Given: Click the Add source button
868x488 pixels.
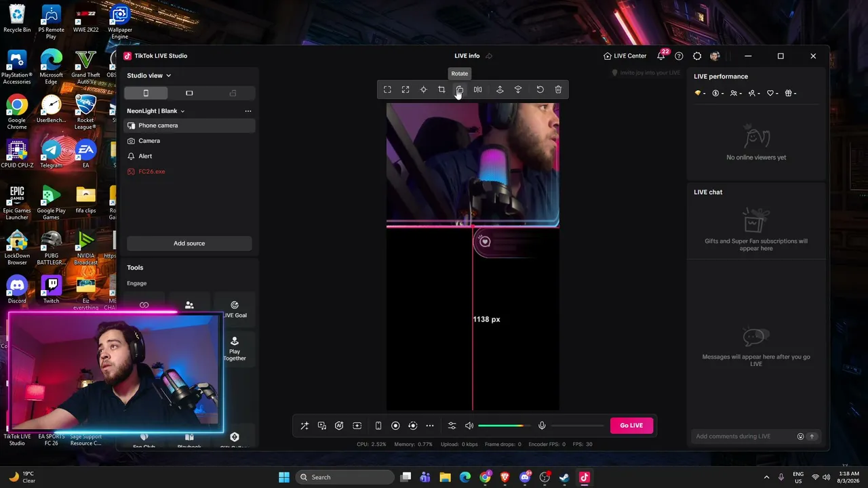Looking at the screenshot, I should (x=189, y=243).
